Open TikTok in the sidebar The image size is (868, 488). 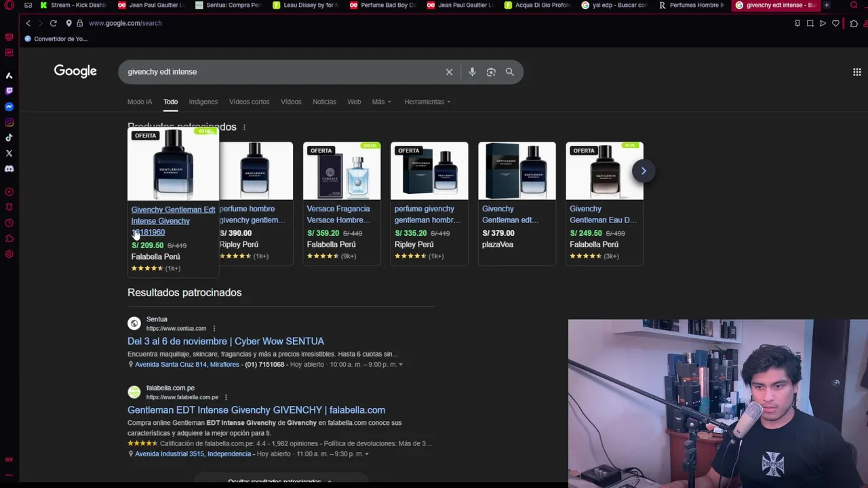9,138
